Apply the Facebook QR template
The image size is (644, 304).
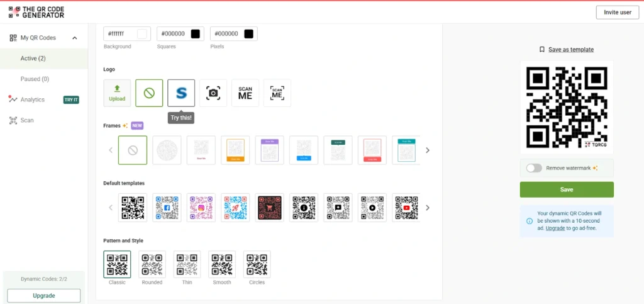(167, 208)
